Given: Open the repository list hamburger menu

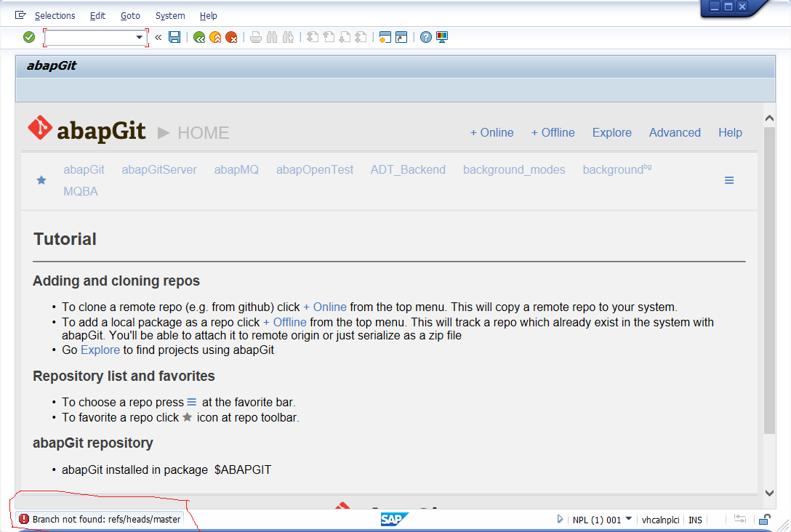Looking at the screenshot, I should (729, 180).
